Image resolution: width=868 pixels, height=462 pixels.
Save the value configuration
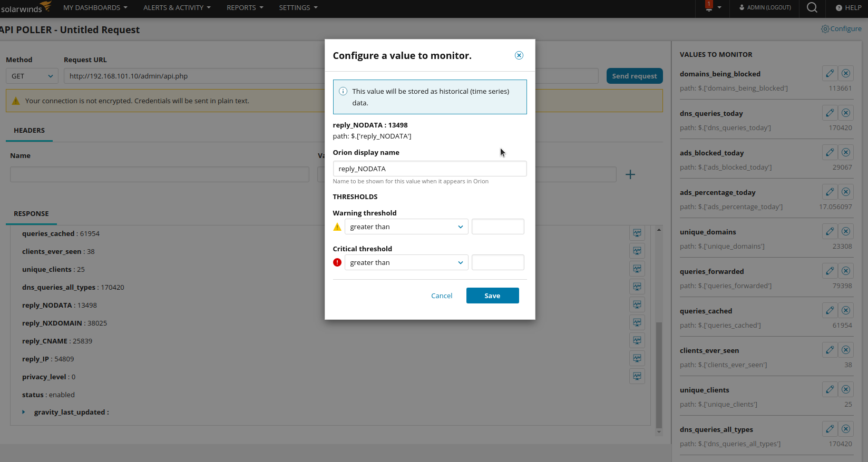[x=493, y=296]
